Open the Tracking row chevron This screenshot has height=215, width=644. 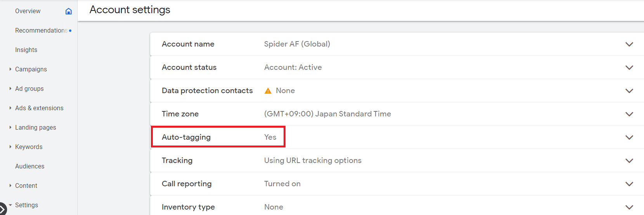[629, 161]
